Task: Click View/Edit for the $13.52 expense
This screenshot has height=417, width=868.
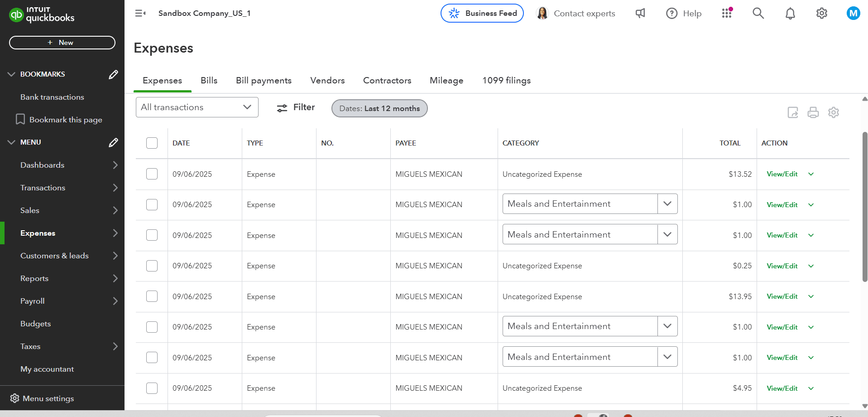Action: (782, 174)
